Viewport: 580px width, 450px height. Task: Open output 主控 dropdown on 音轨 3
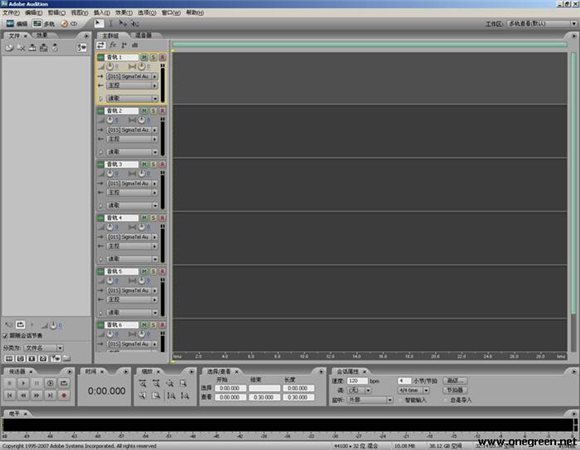pos(132,192)
